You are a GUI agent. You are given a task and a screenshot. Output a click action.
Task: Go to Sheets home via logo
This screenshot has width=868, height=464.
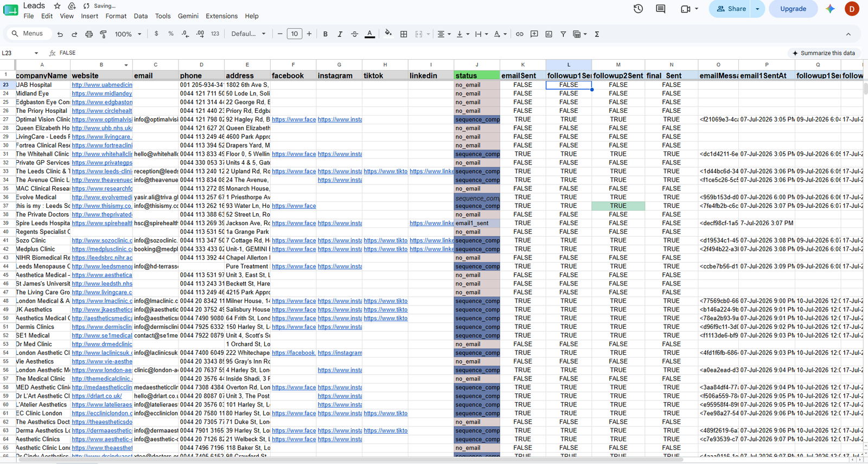pyautogui.click(x=11, y=9)
